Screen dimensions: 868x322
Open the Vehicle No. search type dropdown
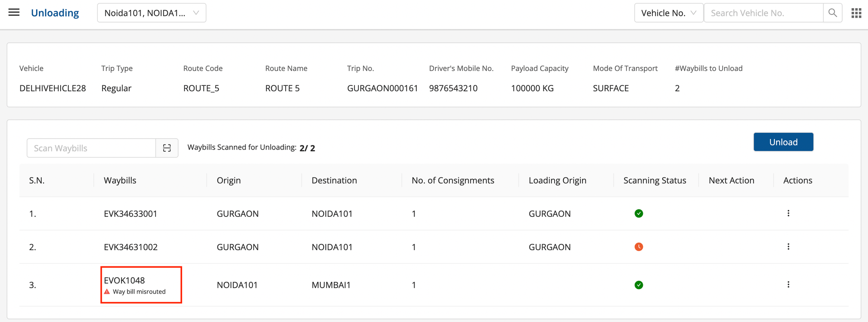668,13
